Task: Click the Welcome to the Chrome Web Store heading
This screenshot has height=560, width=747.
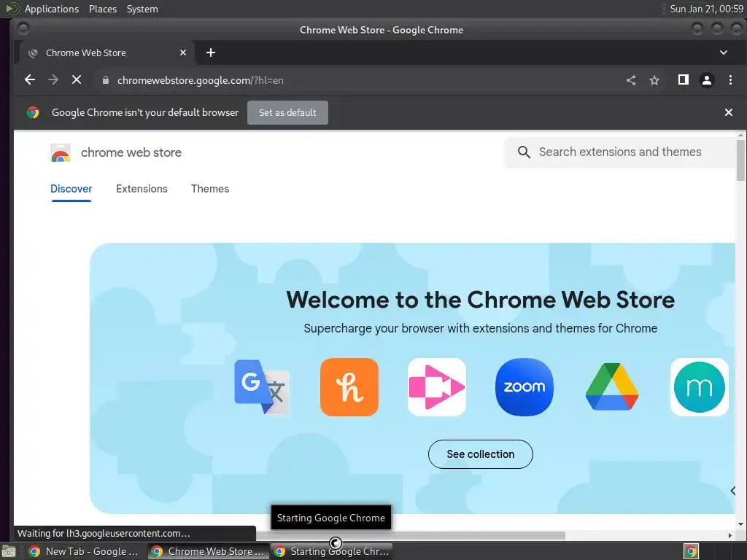Action: pos(480,300)
